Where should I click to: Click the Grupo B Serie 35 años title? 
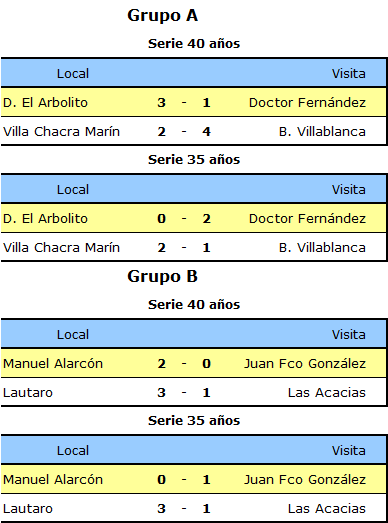tap(194, 421)
